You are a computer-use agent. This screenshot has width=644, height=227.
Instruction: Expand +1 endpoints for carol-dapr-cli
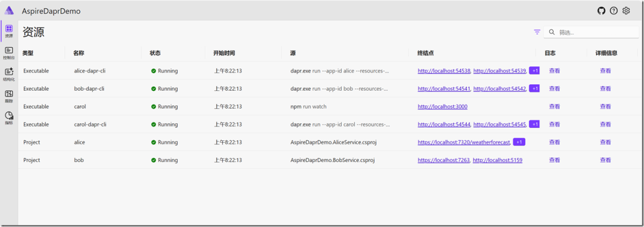(x=534, y=124)
